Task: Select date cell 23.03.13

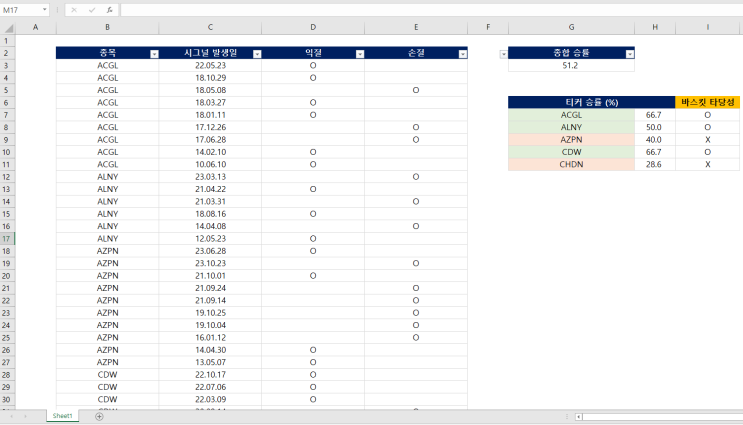Action: tap(210, 177)
